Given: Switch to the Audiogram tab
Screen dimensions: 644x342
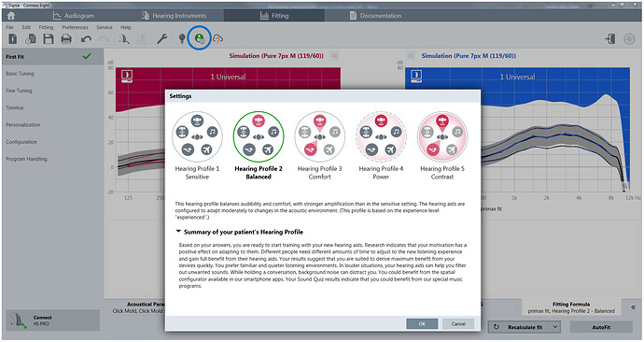Looking at the screenshot, I should 74,16.
